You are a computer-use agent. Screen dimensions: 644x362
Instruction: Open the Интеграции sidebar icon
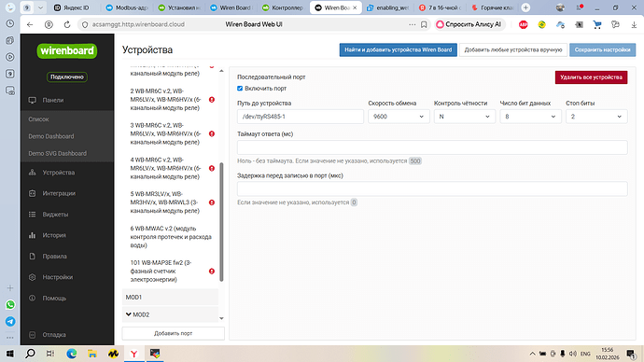coord(32,193)
